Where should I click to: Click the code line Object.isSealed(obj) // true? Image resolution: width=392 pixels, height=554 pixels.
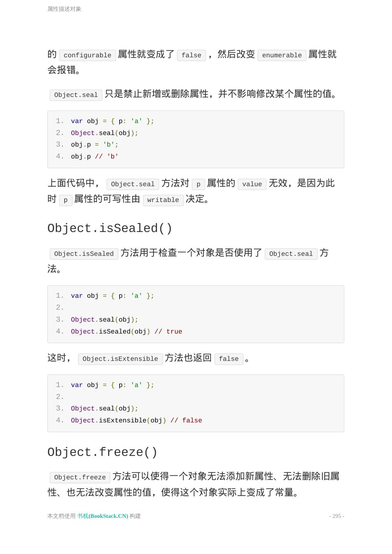pos(126,332)
